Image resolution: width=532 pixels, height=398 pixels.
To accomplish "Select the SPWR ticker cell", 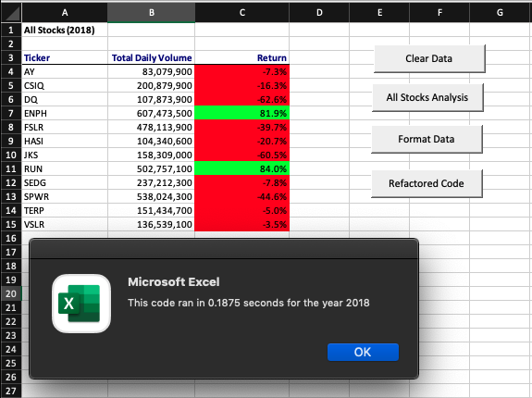I will coord(65,196).
